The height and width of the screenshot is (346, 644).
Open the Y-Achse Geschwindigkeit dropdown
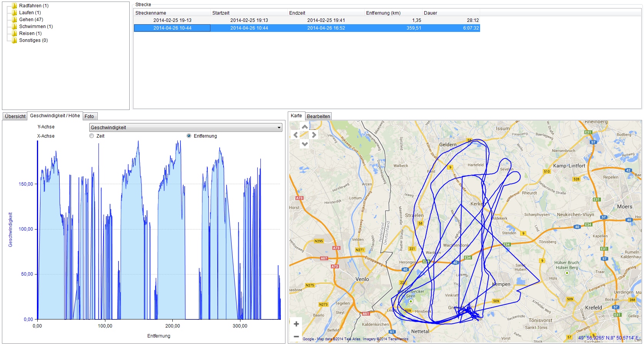[x=186, y=128]
